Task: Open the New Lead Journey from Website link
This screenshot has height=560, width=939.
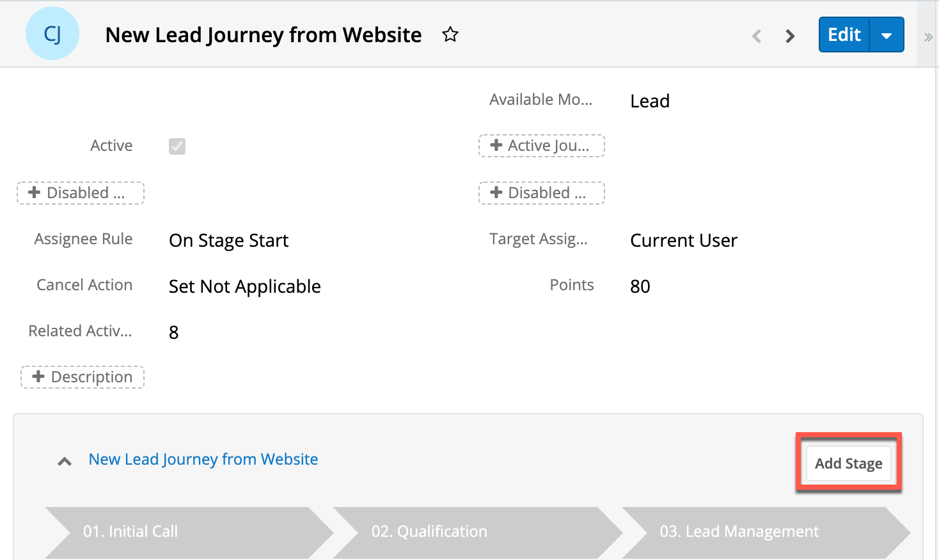Action: (203, 459)
